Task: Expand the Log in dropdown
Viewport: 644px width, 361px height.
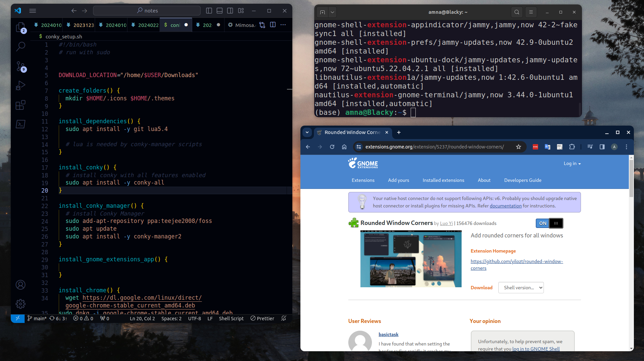Action: 572,164
